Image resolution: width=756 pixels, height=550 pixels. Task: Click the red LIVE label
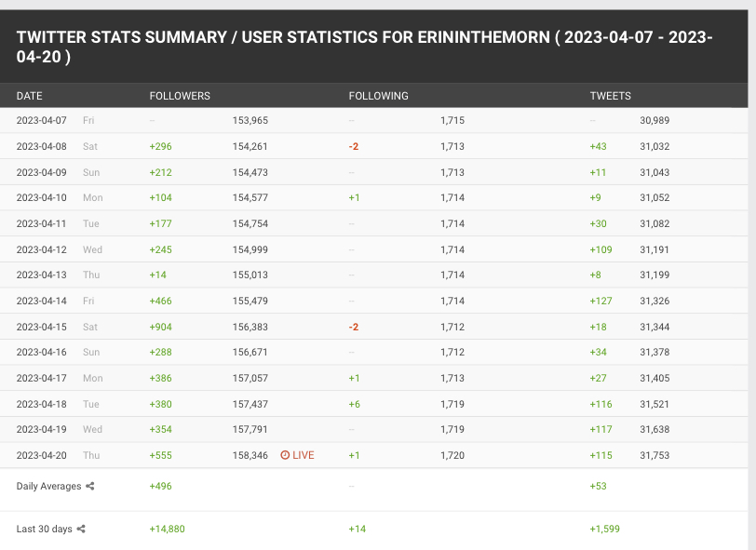coord(304,455)
